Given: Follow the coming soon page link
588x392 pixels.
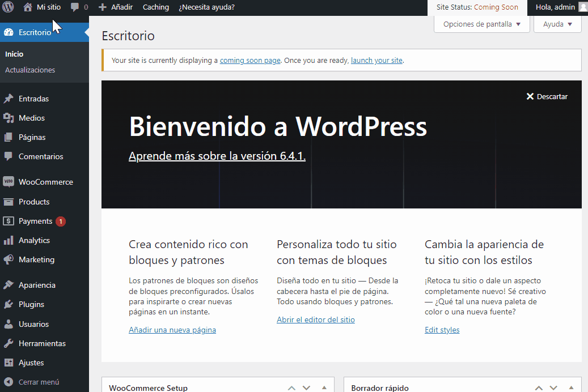Looking at the screenshot, I should (250, 61).
